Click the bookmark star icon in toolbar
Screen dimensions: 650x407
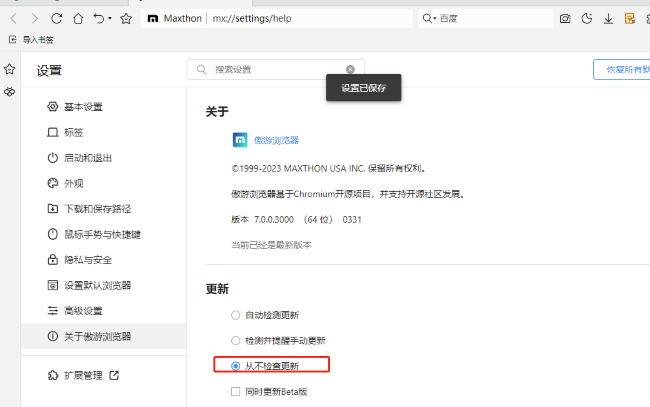(x=125, y=18)
